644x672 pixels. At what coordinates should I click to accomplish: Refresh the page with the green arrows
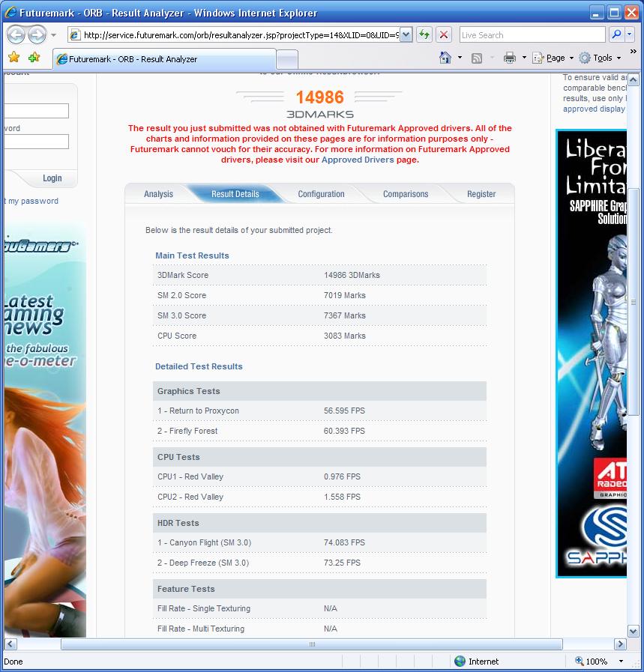[x=424, y=35]
